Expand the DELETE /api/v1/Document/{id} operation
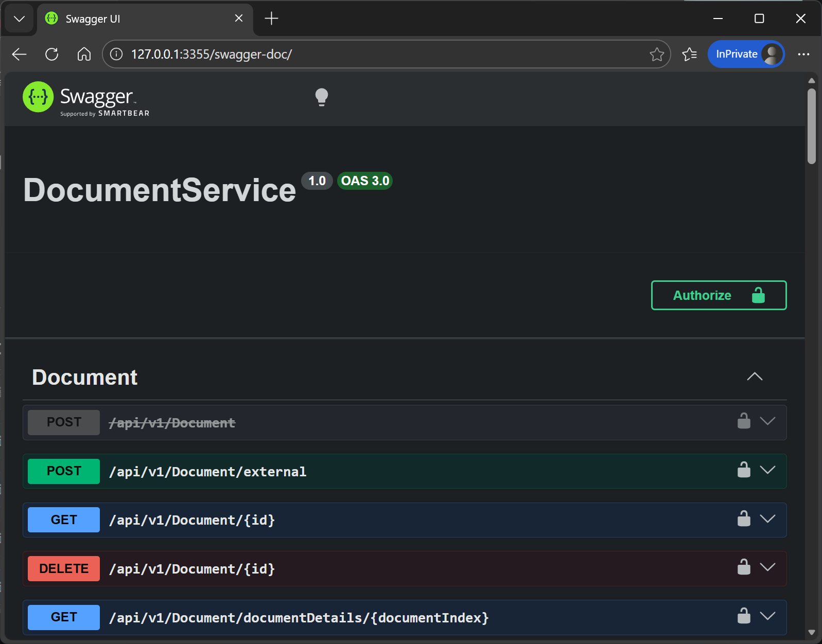822x644 pixels. pos(767,567)
